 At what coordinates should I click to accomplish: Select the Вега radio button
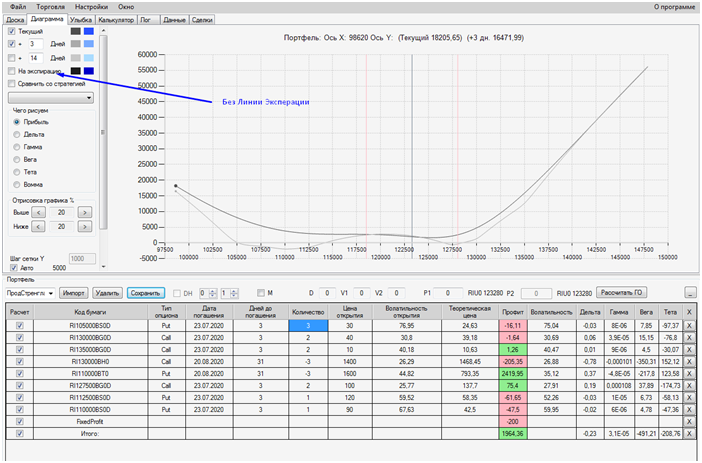pyautogui.click(x=17, y=159)
